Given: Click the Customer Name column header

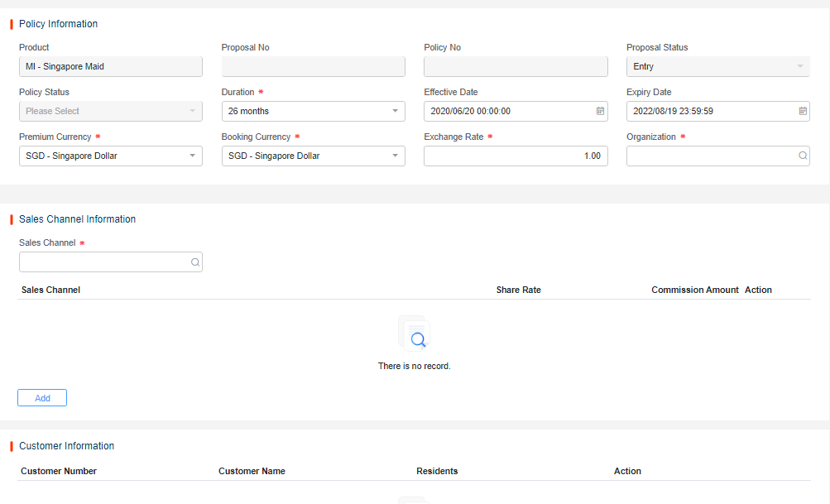Looking at the screenshot, I should [252, 471].
